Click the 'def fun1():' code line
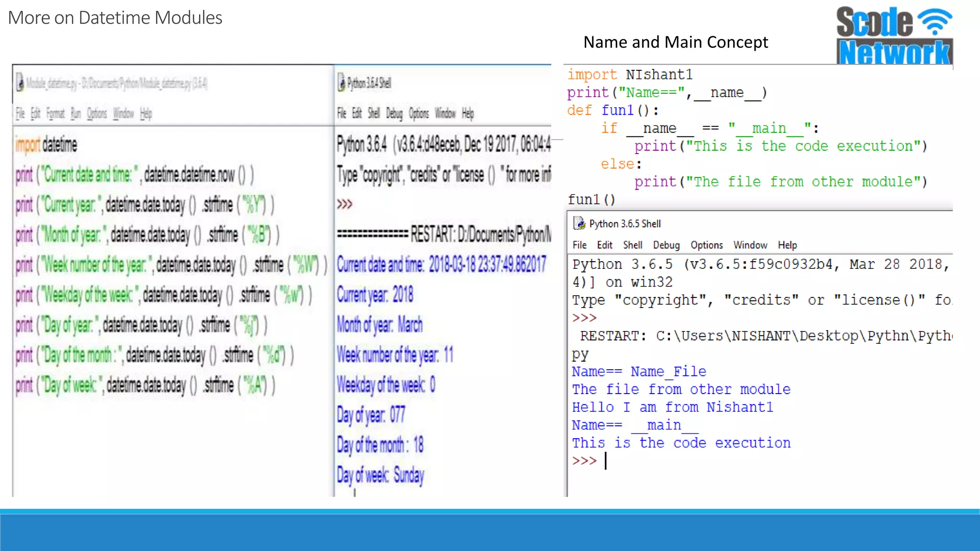Image resolution: width=980 pixels, height=551 pixels. [613, 110]
